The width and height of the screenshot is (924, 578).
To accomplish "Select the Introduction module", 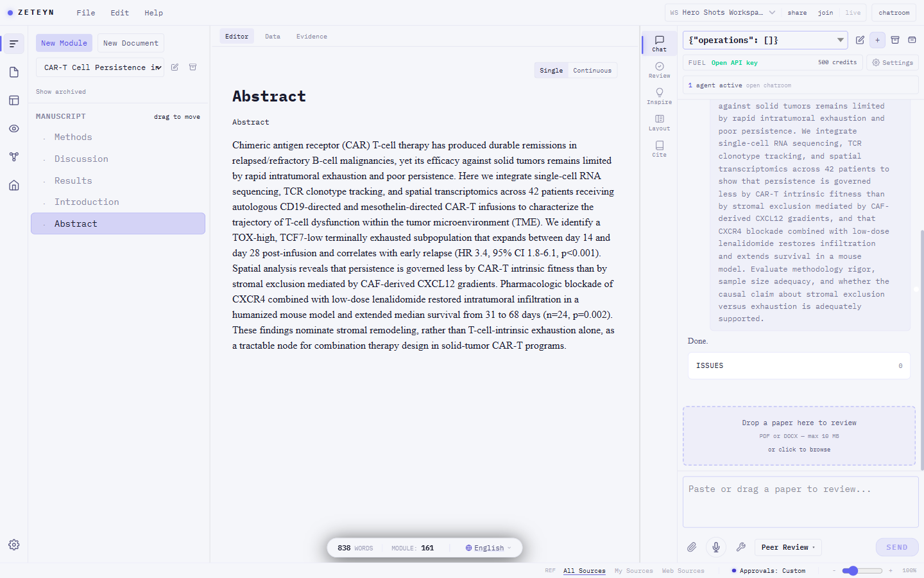I will 118,202.
